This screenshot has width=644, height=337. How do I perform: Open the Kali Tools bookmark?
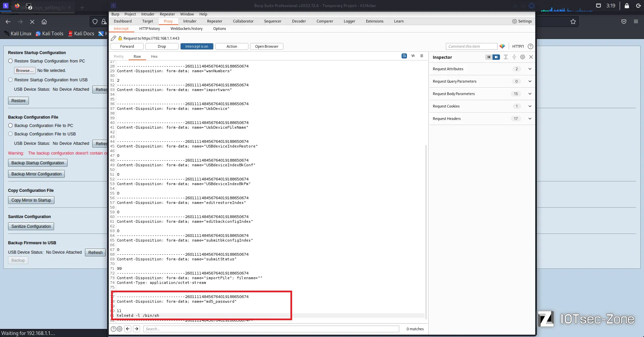(49, 34)
